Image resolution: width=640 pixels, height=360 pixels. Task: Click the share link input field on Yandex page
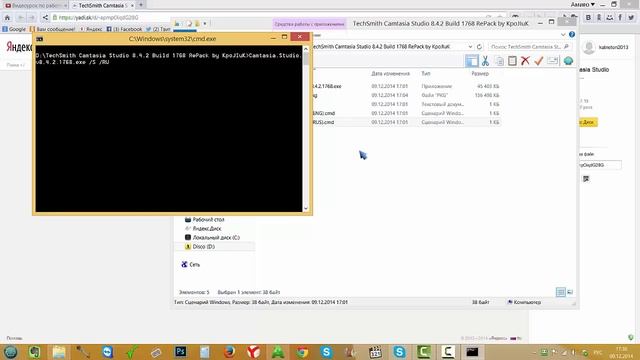599,165
